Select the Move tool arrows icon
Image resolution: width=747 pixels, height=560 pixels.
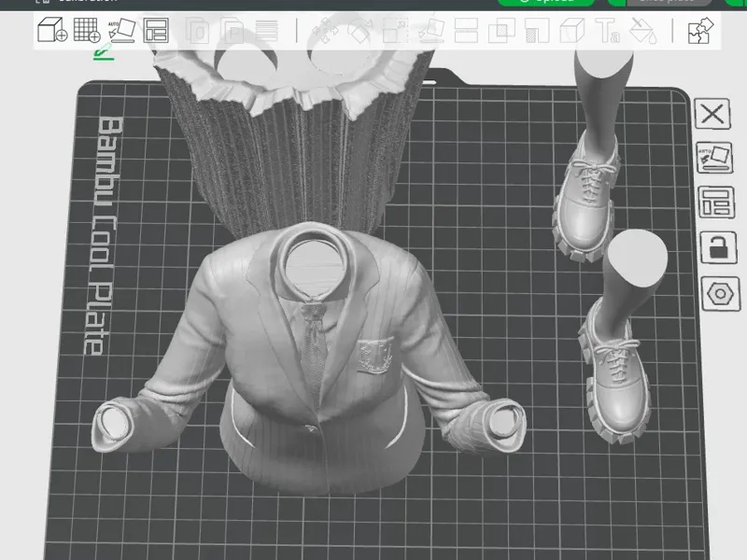[x=325, y=31]
